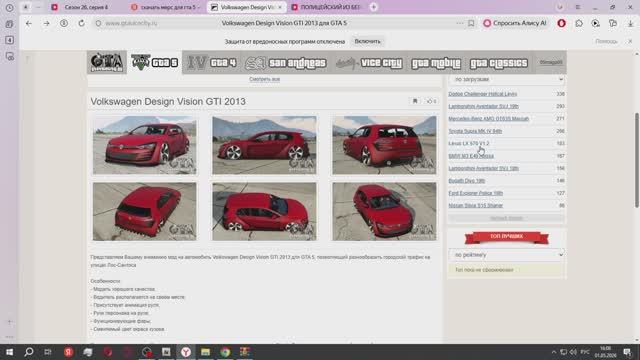Open the side view car thumbnail
This screenshot has height=360, width=640.
click(264, 145)
